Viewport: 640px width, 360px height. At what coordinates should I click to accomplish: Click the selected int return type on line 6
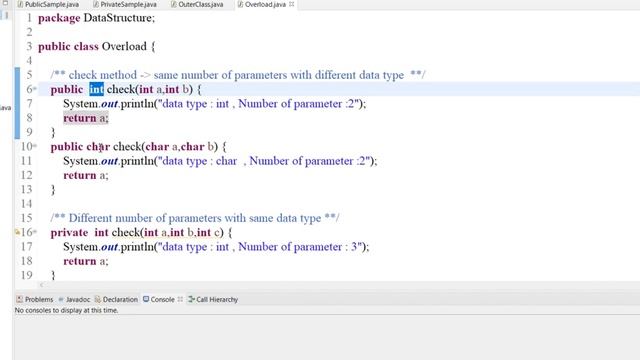tap(96, 89)
